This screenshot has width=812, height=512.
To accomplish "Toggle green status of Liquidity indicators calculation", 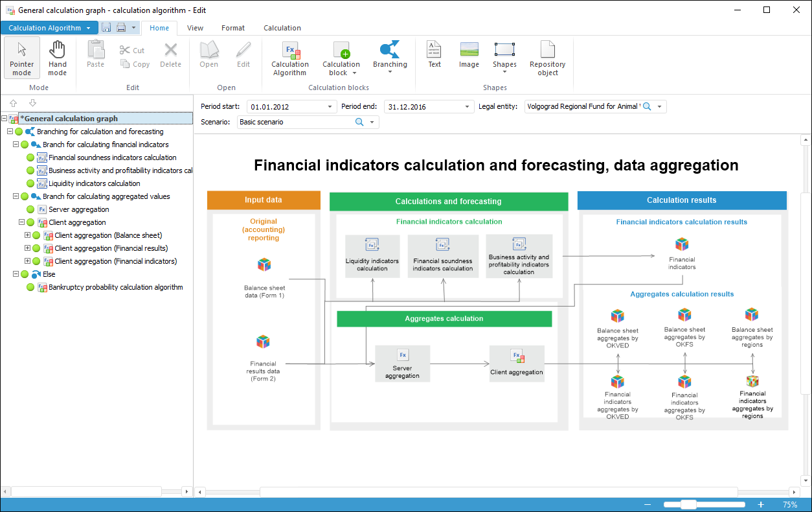I will [30, 183].
